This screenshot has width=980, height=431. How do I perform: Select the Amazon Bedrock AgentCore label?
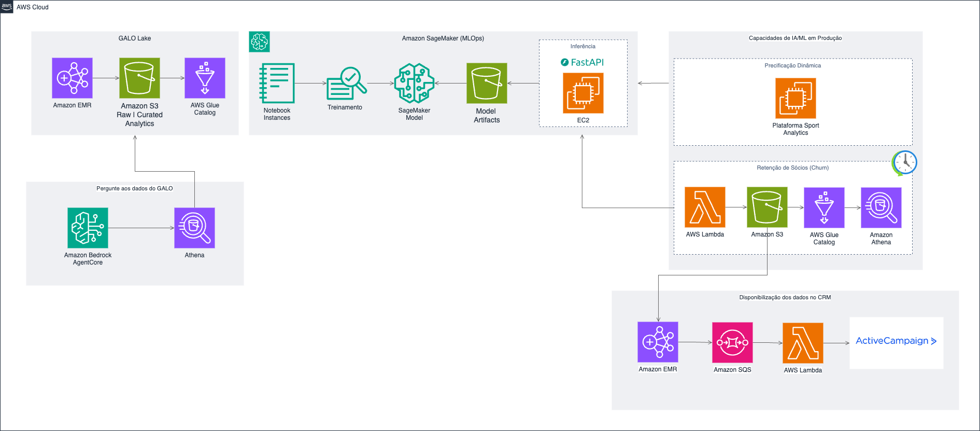[x=88, y=259]
